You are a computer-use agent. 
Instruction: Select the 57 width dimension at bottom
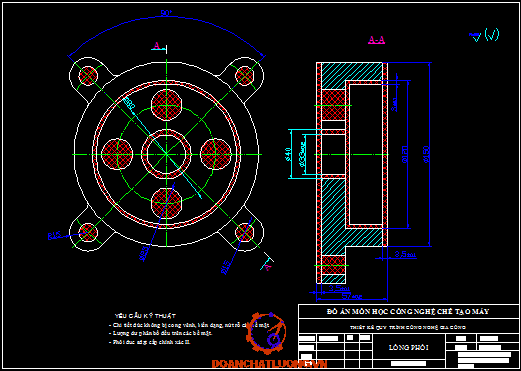click(352, 296)
